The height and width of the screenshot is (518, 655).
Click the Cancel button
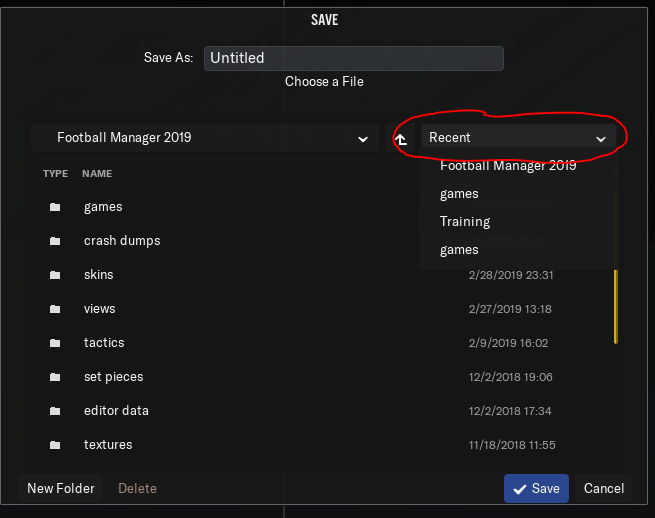coord(603,488)
